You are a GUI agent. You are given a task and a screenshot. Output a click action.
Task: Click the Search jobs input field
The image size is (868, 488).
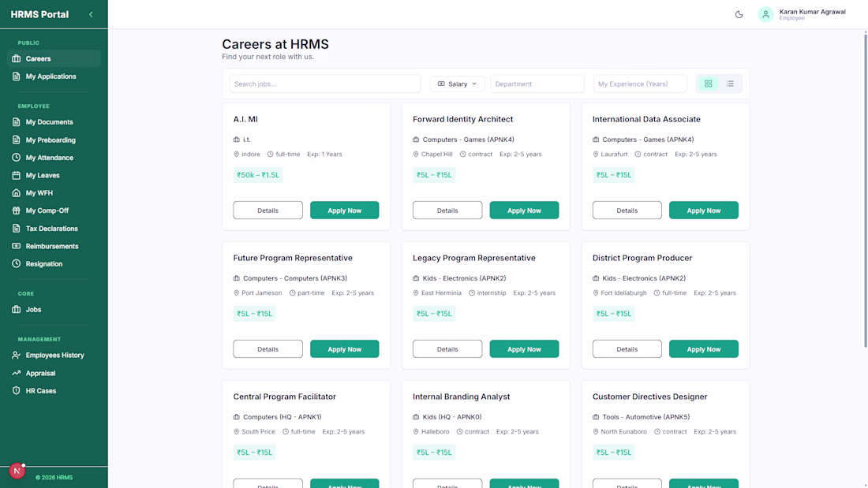coord(325,84)
